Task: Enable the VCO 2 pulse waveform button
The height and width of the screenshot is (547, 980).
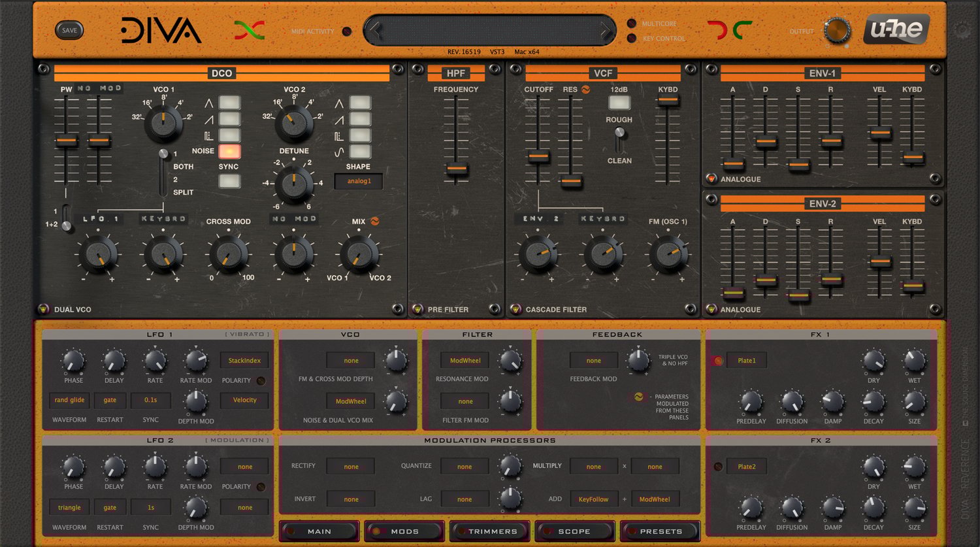Action: (360, 135)
